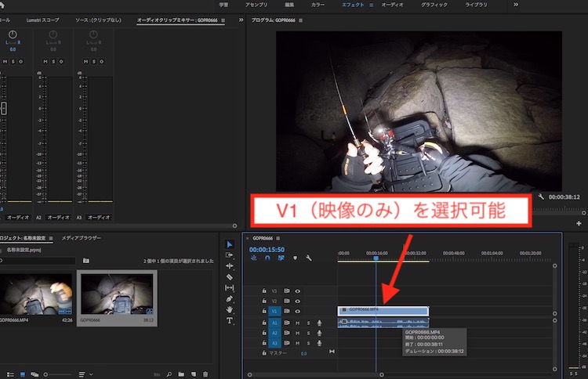Select the Selection arrow tool

[230, 244]
